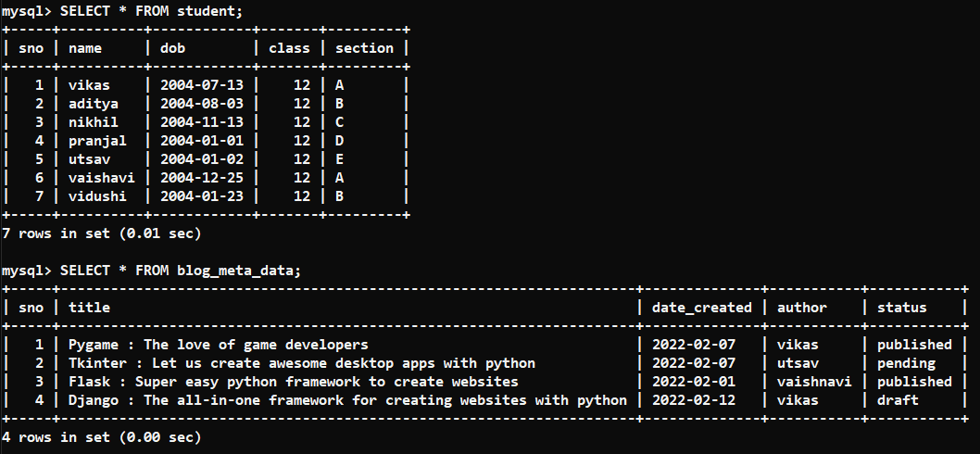Click the date '2004-11-13' for nikhil
This screenshot has width=980, height=454.
[202, 122]
